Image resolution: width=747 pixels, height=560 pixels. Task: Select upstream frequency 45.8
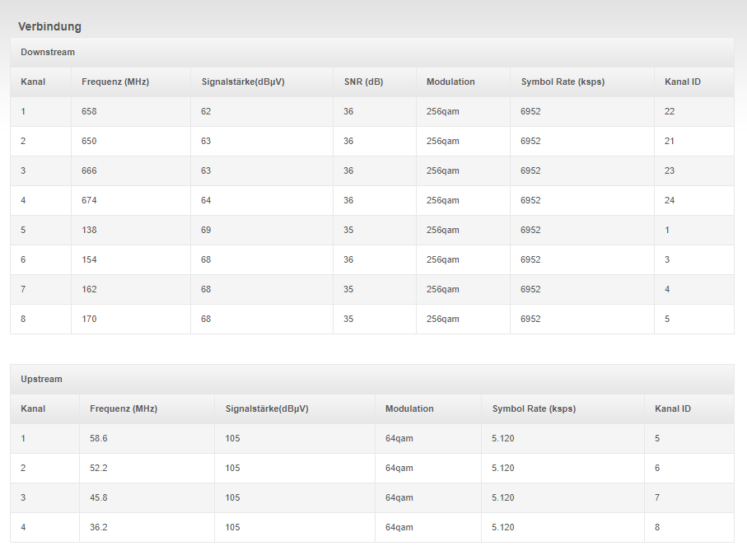click(99, 497)
